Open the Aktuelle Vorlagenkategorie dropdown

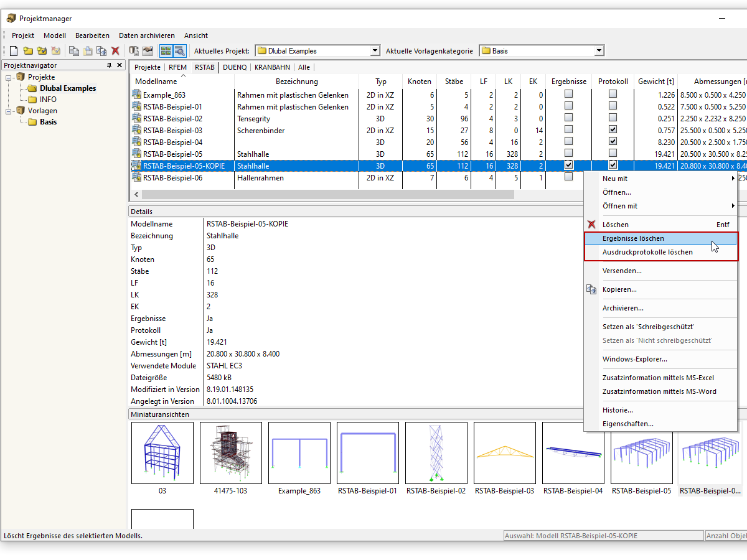(599, 51)
